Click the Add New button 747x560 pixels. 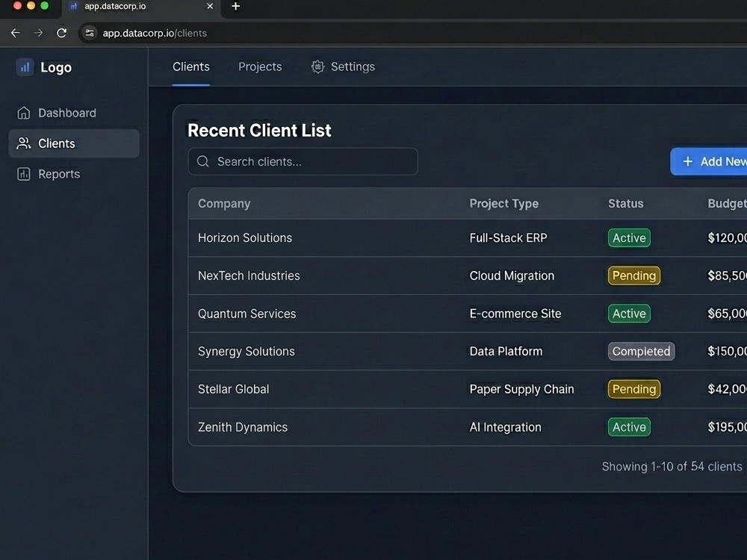pos(709,161)
